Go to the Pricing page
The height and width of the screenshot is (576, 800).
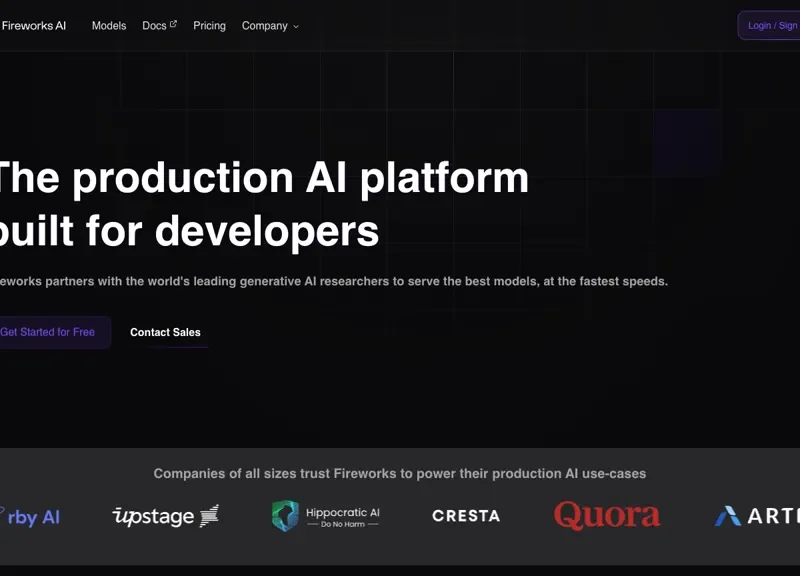point(209,26)
